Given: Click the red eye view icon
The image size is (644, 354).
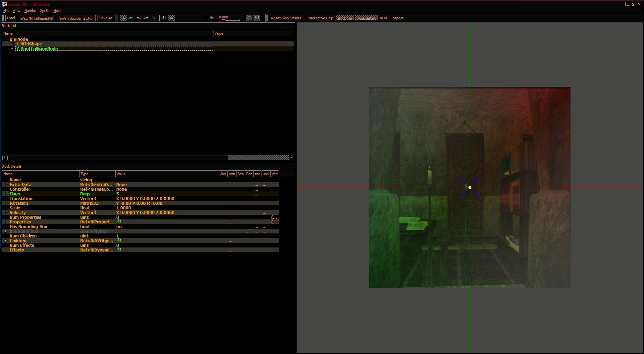Looking at the screenshot, I should pos(139,18).
